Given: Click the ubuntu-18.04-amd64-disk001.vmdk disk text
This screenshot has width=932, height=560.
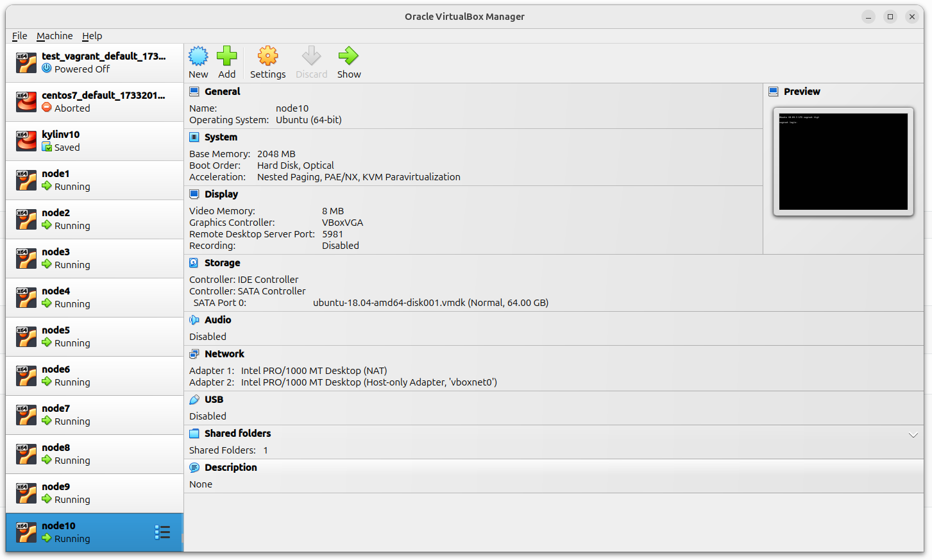Looking at the screenshot, I should (x=430, y=303).
